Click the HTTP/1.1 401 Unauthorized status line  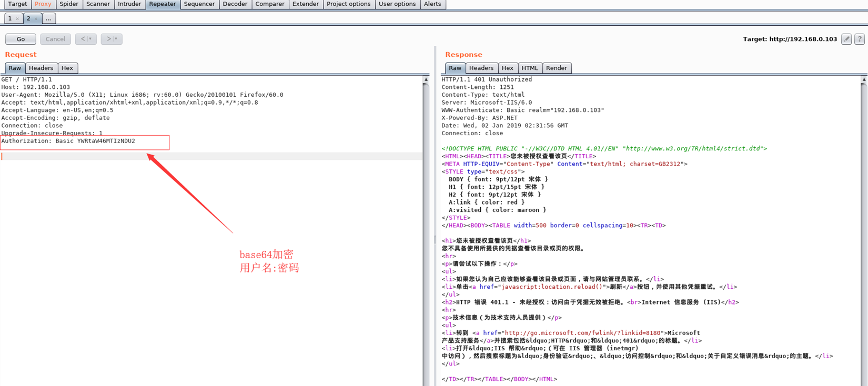(x=487, y=80)
